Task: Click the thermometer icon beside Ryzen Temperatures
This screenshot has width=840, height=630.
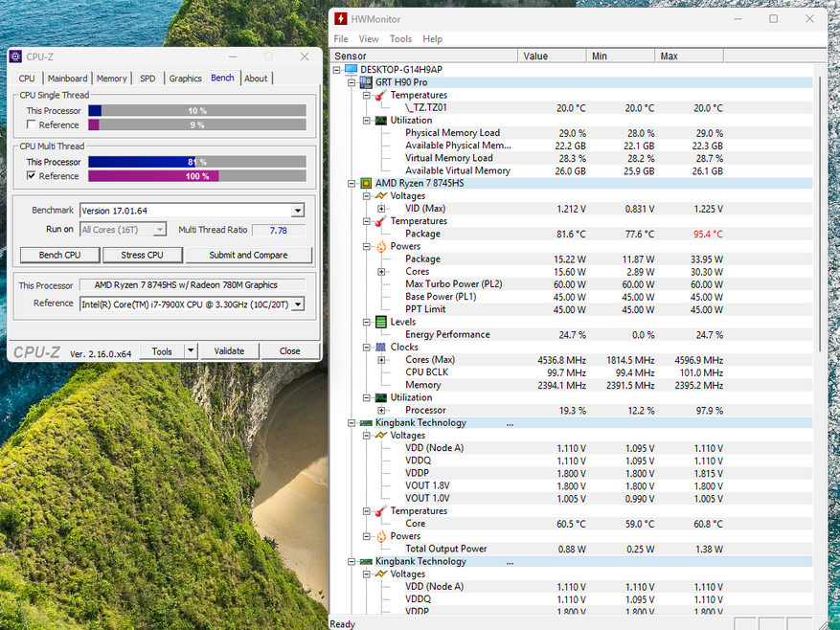Action: (380, 221)
